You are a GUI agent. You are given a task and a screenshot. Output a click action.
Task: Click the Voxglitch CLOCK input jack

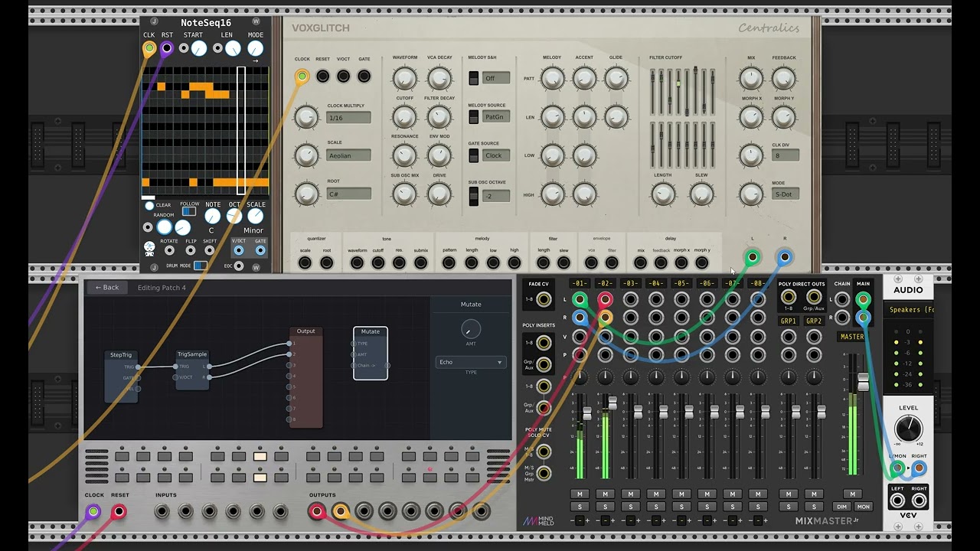click(x=302, y=76)
